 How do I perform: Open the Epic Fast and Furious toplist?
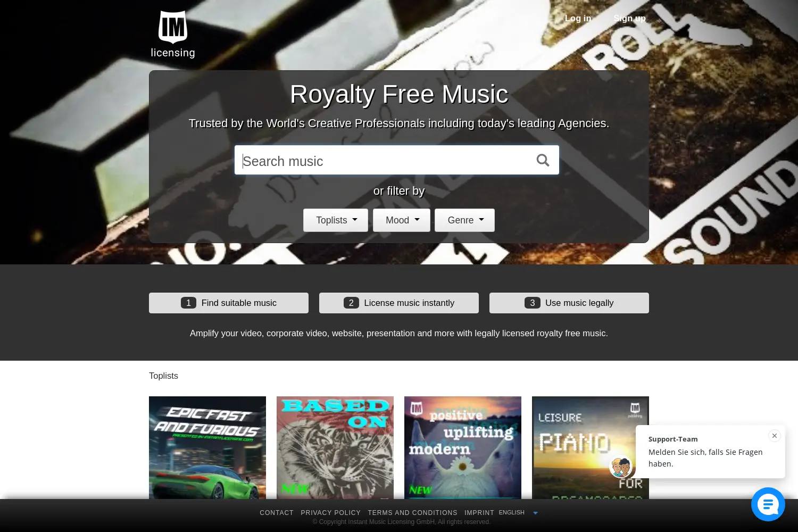pos(207,447)
